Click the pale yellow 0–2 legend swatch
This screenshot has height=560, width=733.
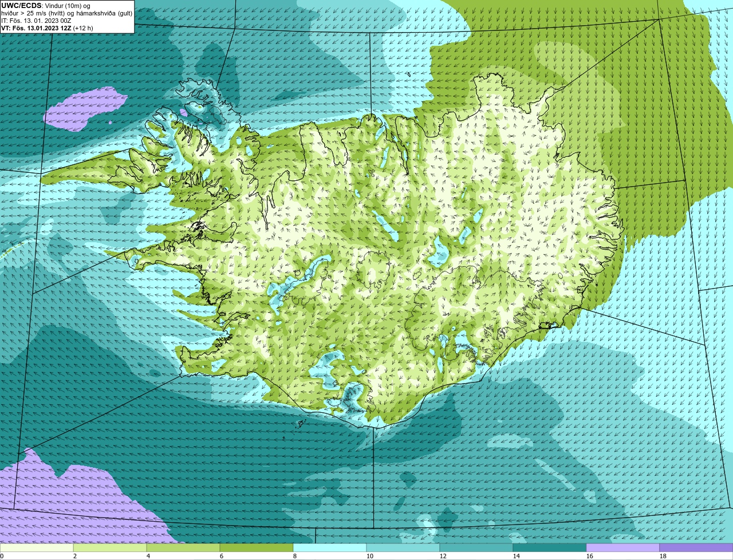(37, 548)
